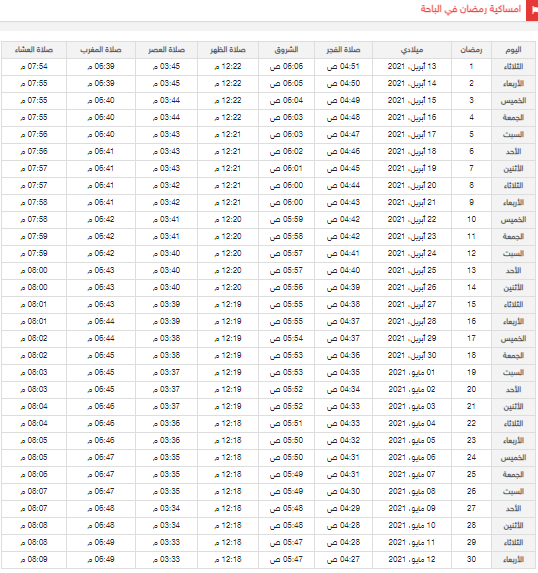Select the Fajr time 04:51 on day 1
The height and width of the screenshot is (573, 538).
(x=343, y=67)
